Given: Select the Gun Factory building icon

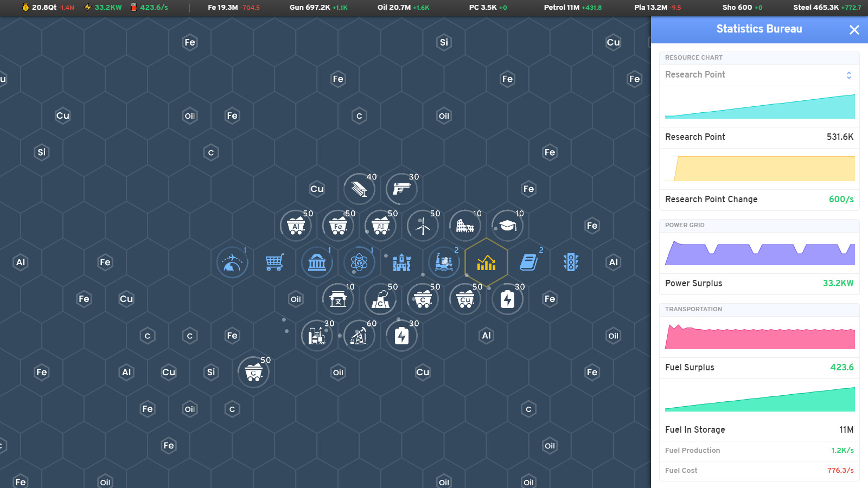Looking at the screenshot, I should pos(401,189).
